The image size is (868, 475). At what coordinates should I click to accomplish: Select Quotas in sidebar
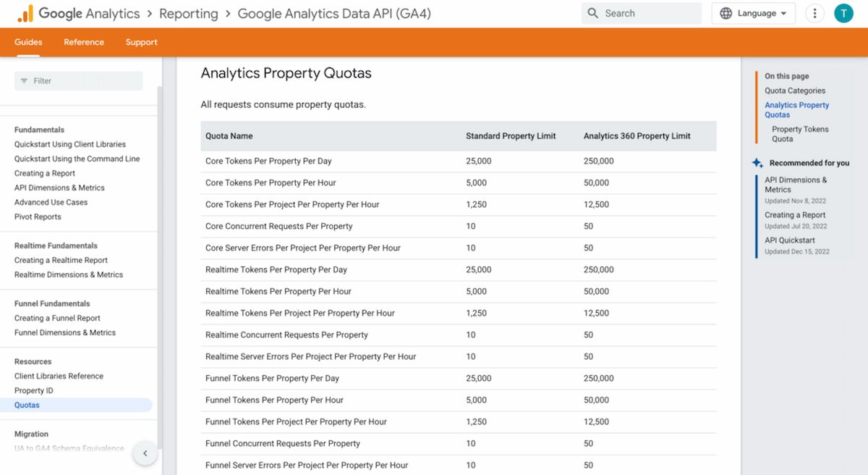[76, 405]
